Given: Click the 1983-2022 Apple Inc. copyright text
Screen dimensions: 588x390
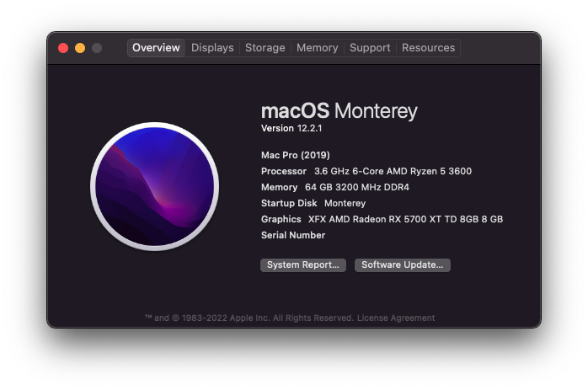Looking at the screenshot, I should [x=249, y=318].
